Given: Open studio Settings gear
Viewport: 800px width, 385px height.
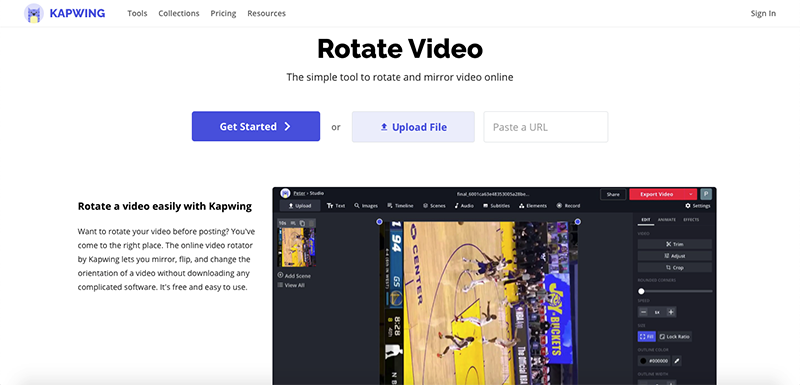Looking at the screenshot, I should tap(697, 206).
